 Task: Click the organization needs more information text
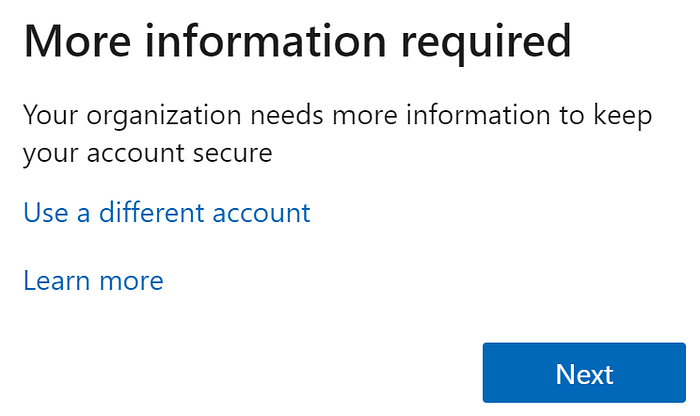click(x=338, y=134)
